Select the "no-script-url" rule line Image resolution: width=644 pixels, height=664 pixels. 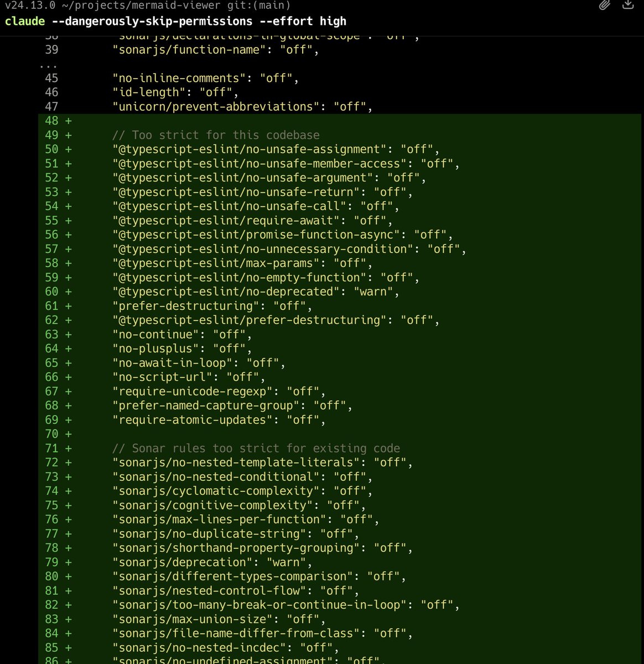pyautogui.click(x=189, y=377)
